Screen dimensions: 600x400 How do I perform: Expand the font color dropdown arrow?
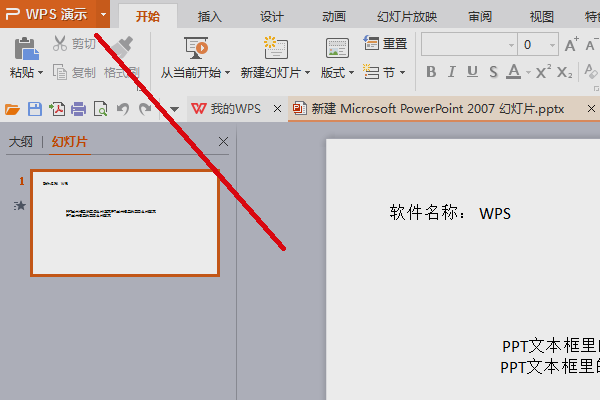[528, 72]
